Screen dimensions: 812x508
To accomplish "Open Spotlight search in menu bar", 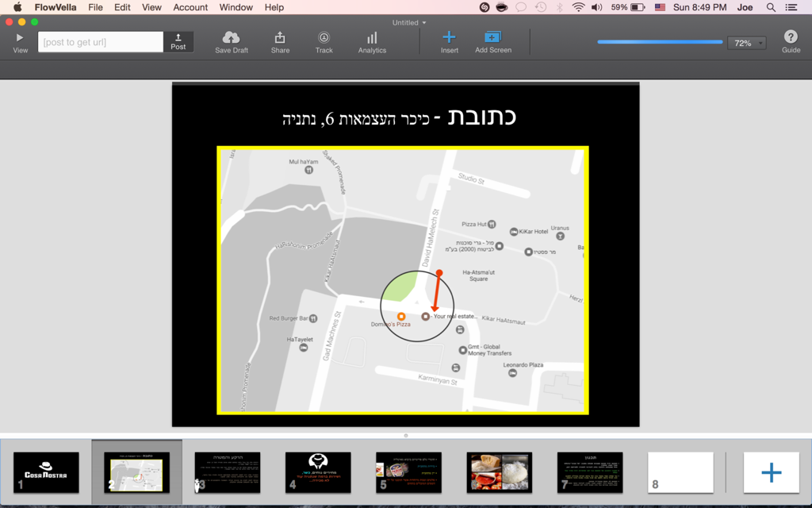I will [771, 7].
